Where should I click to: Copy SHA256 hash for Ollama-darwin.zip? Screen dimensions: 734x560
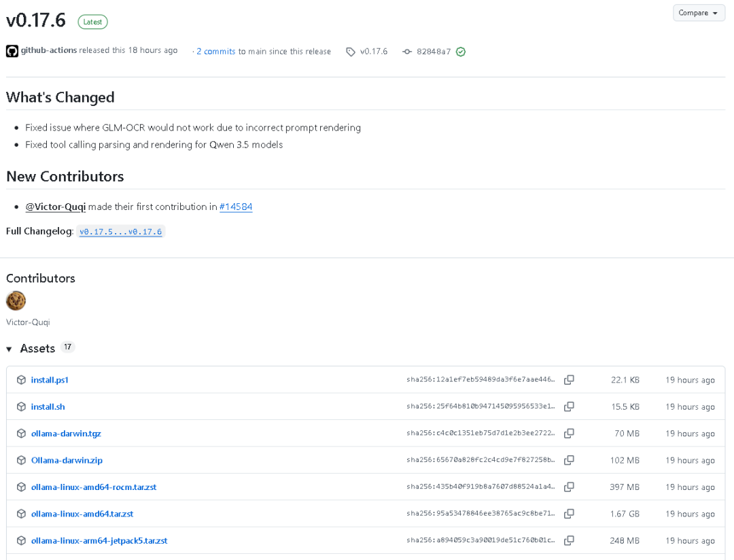pos(569,460)
